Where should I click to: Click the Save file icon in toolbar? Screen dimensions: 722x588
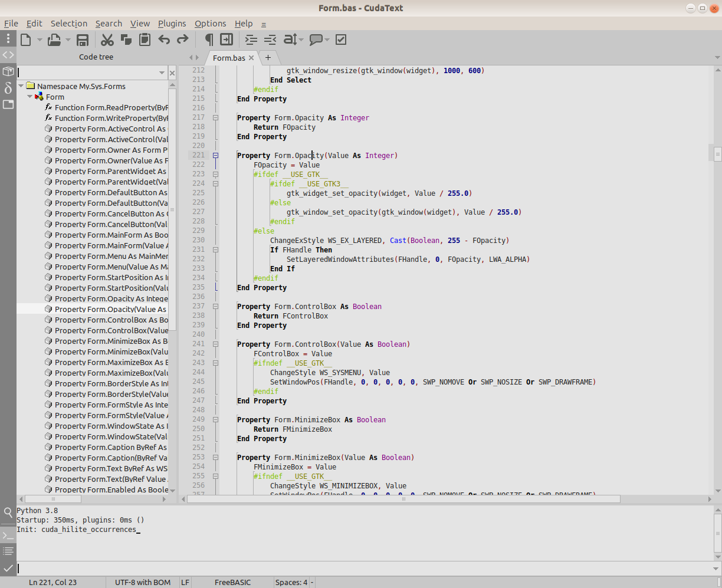(83, 40)
